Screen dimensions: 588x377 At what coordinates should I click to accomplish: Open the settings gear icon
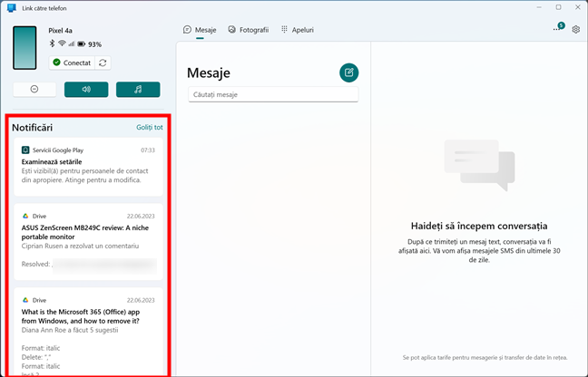(575, 29)
